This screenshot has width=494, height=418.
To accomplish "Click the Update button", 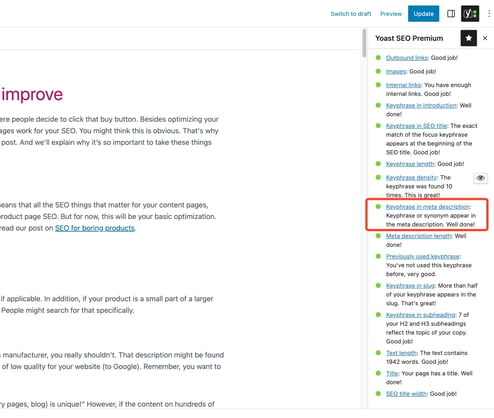I will [423, 14].
